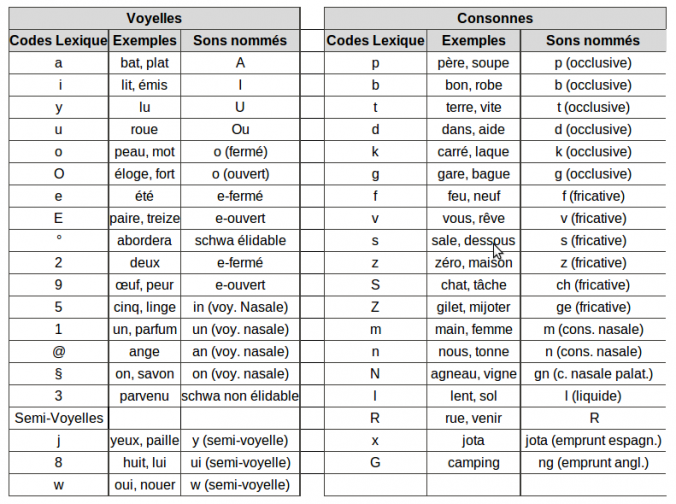This screenshot has height=504, width=676.
Task: Select the "schwa non élidable" cell
Action: pos(240,396)
